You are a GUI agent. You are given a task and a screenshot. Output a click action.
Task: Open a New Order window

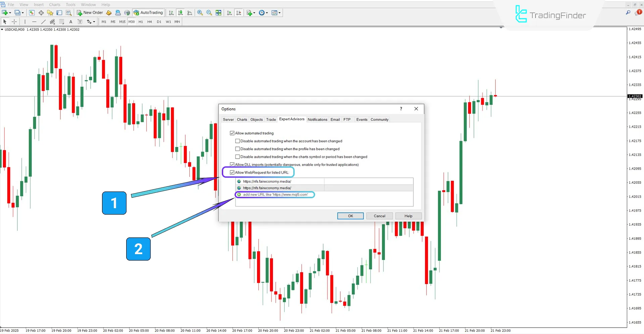coord(89,12)
